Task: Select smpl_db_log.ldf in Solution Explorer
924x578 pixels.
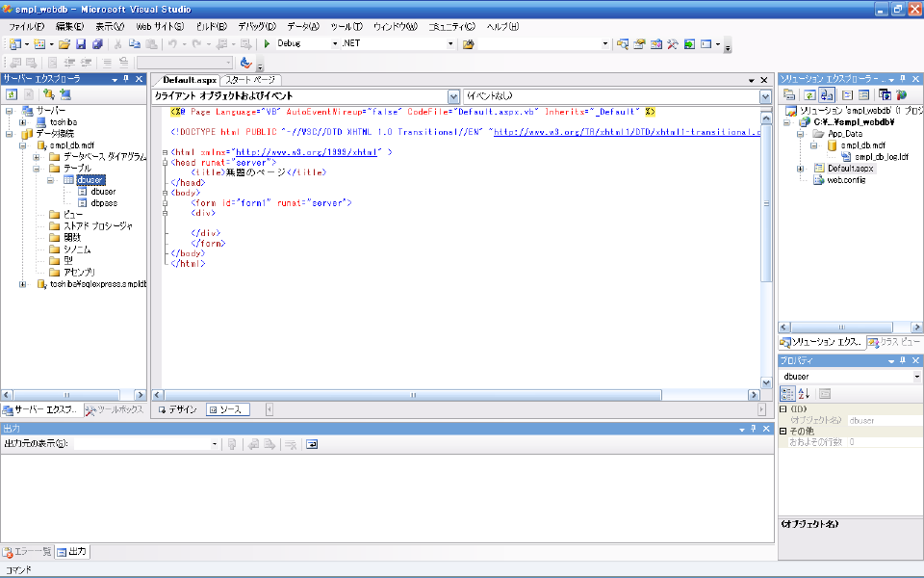Action: click(x=882, y=157)
